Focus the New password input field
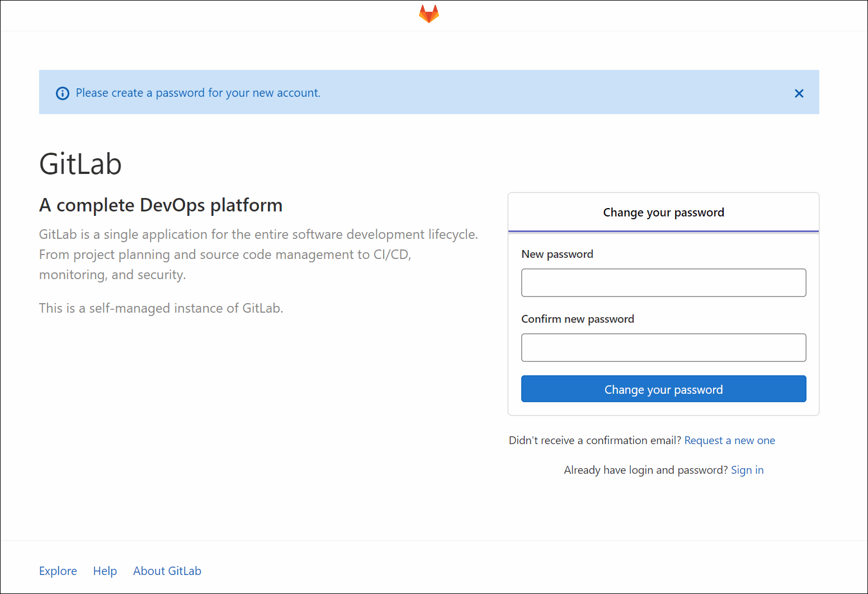 (x=663, y=283)
